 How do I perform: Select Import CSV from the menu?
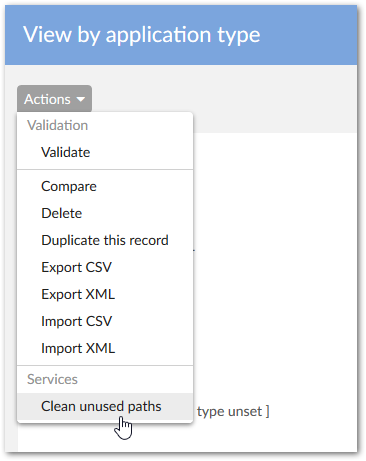point(105,321)
